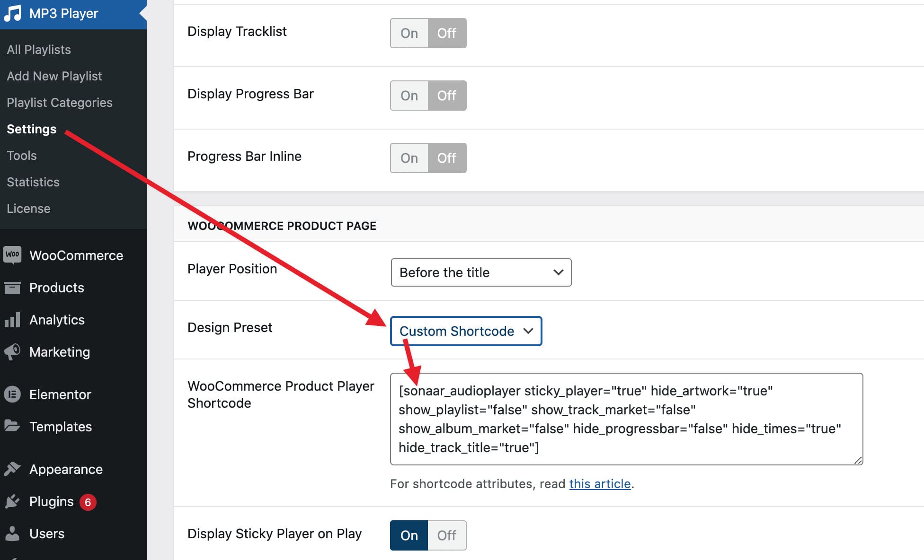Open the MP3 Player menu header
924x560 pixels.
[x=73, y=13]
